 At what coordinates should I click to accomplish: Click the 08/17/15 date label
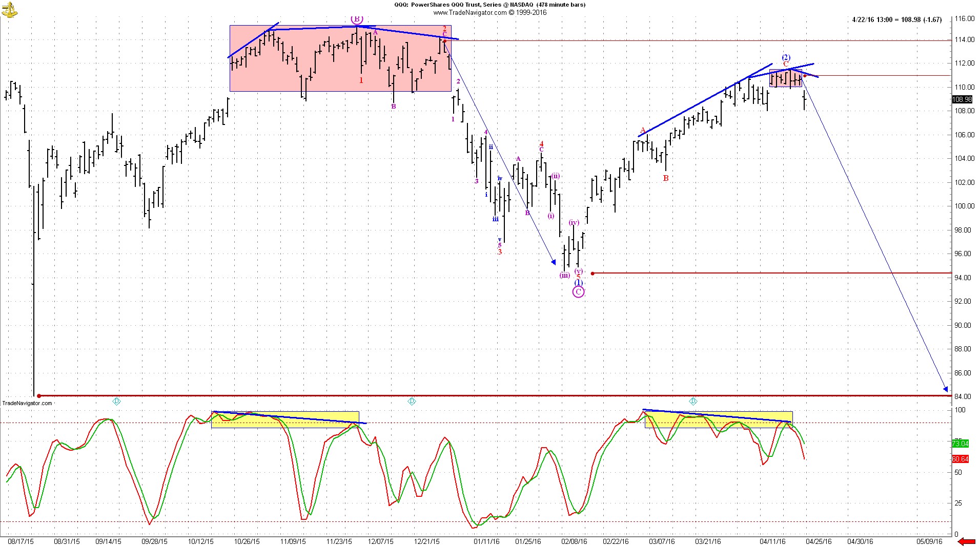pyautogui.click(x=21, y=541)
